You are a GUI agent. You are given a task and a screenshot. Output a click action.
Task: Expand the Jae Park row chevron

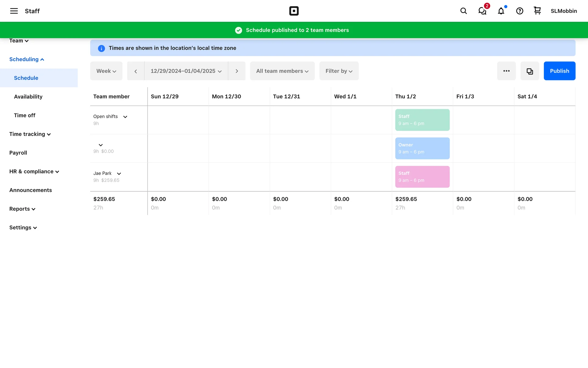[119, 174]
